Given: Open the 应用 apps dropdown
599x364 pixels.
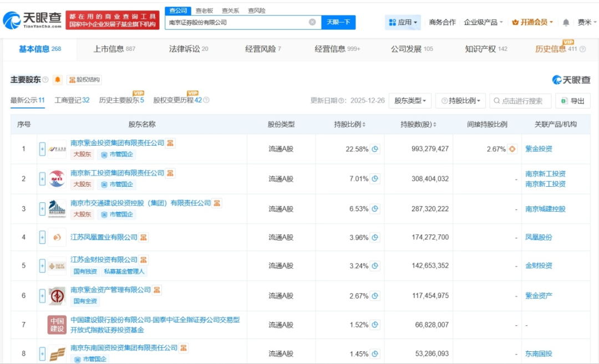Looking at the screenshot, I should tap(403, 23).
